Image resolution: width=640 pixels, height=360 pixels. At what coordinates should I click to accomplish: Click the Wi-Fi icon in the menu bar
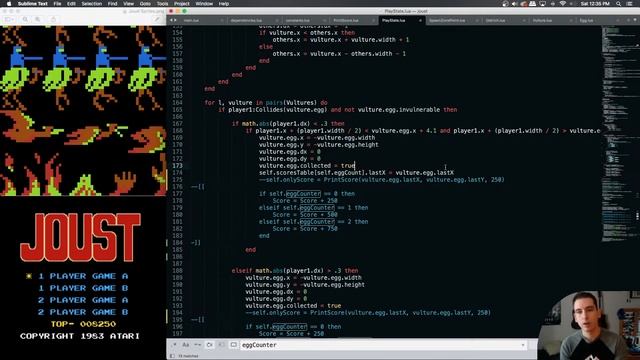(562, 4)
